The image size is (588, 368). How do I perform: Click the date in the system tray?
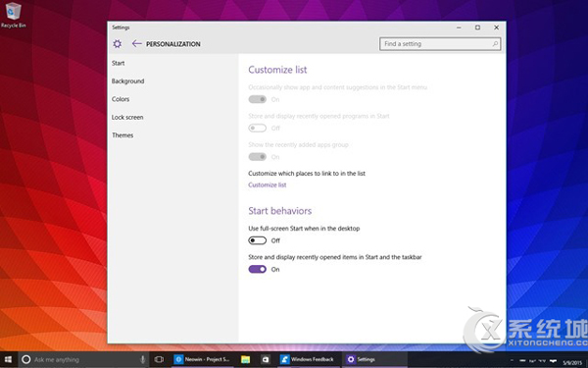(x=572, y=363)
